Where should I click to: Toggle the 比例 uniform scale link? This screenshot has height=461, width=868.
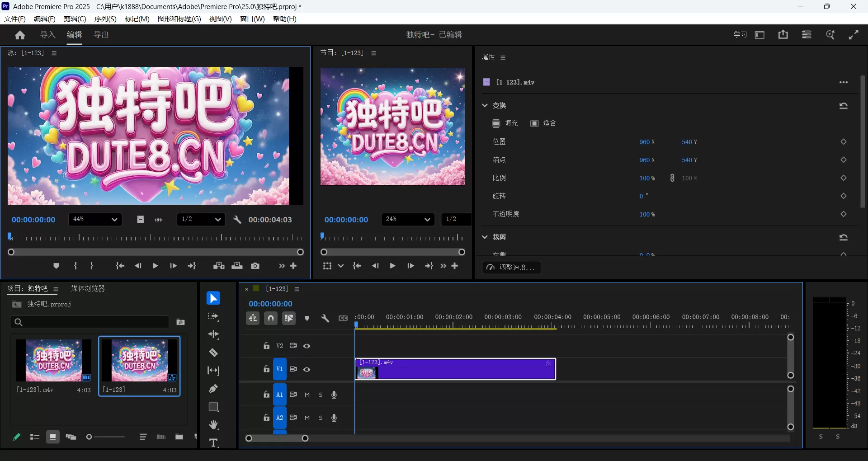point(672,178)
